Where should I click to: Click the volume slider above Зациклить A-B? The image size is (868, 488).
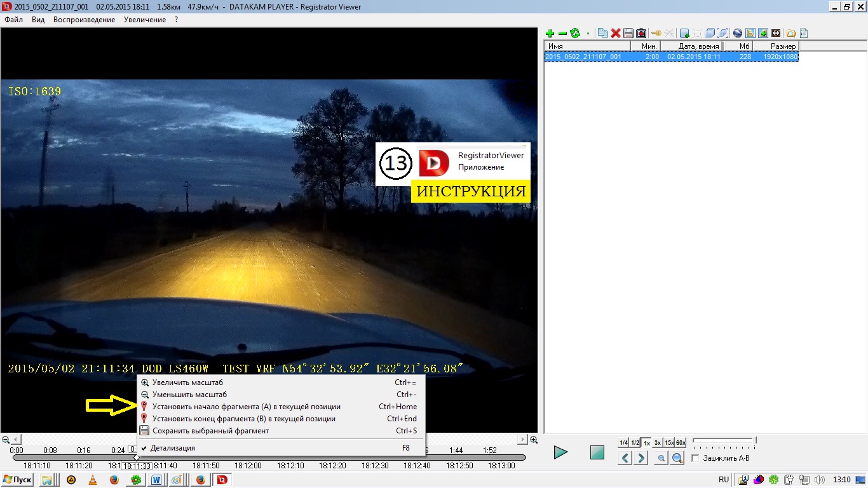(x=723, y=441)
